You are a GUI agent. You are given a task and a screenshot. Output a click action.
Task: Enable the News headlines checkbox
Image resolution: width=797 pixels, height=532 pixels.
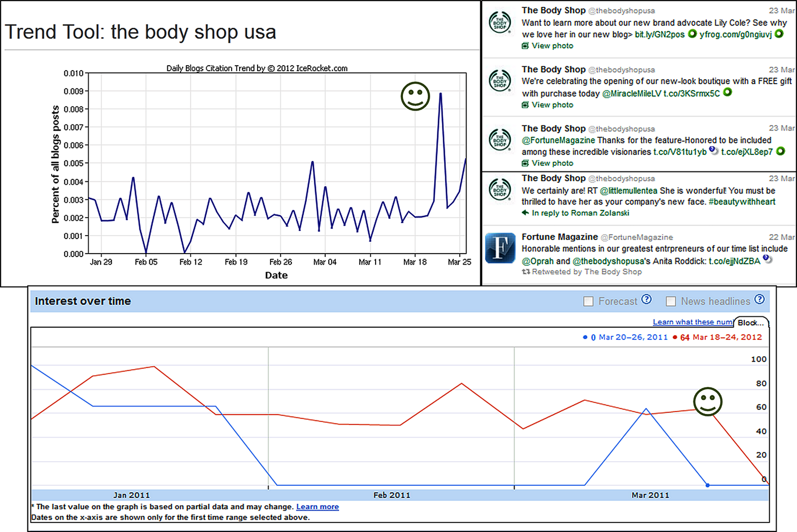point(671,301)
